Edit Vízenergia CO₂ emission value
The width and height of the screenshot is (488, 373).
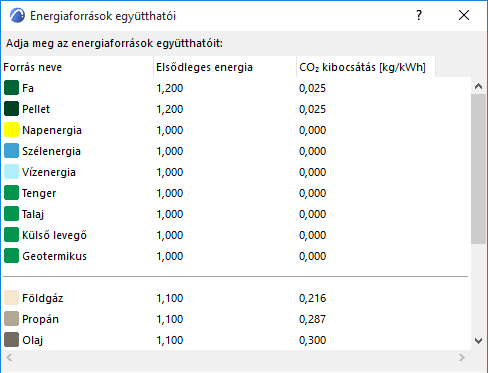(x=312, y=172)
